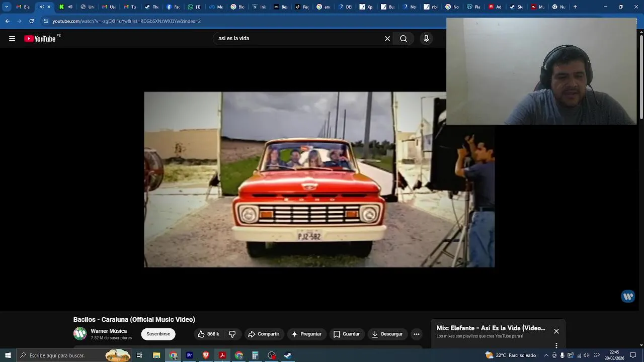This screenshot has width=644, height=362.
Task: View site information icon in address bar
Action: (x=46, y=21)
